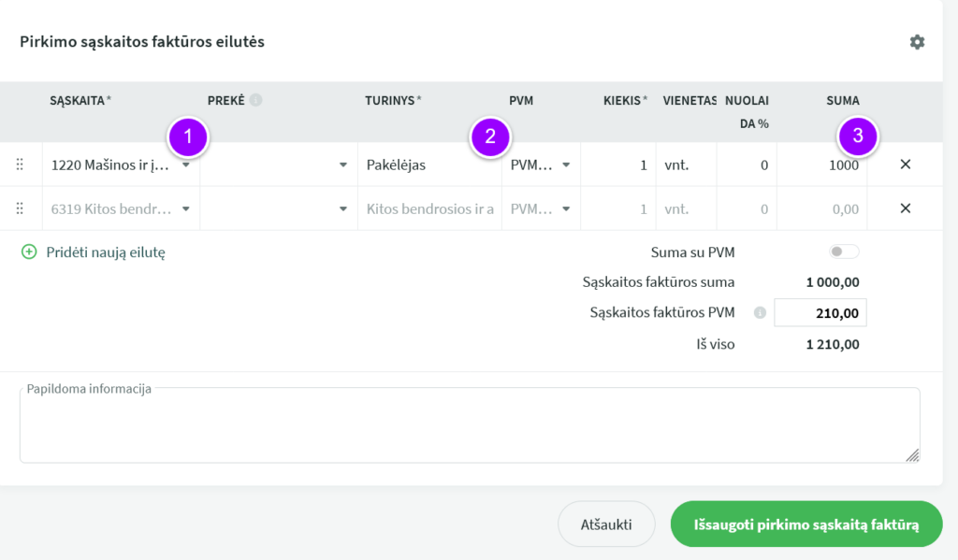Click the Papildoma informacija text area
The height and width of the screenshot is (560, 958).
469,428
